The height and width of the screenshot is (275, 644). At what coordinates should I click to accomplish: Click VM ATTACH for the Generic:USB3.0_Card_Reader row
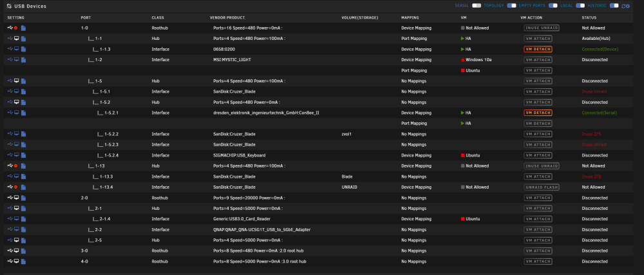538,219
